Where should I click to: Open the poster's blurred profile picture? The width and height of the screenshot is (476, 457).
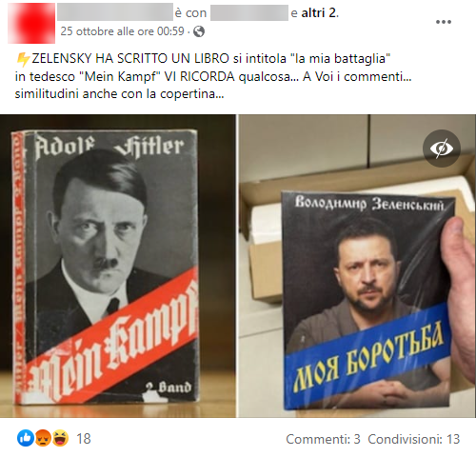[x=31, y=23]
